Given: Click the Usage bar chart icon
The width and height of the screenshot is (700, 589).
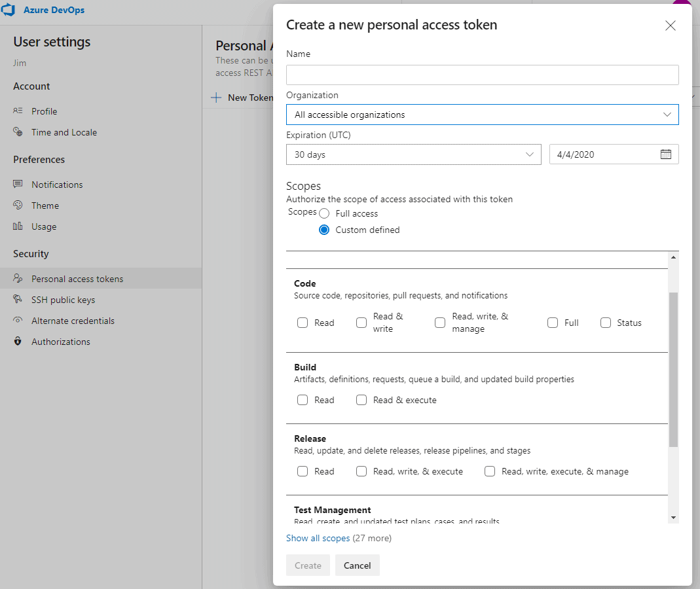Looking at the screenshot, I should tap(18, 226).
